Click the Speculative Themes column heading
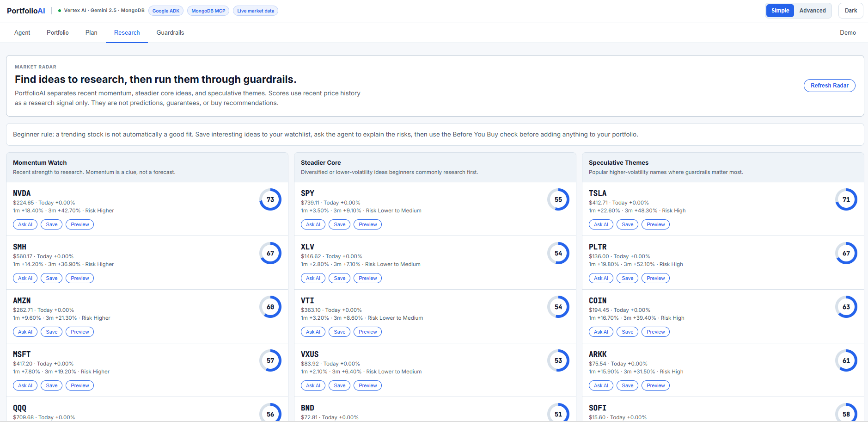868x422 pixels. (x=618, y=162)
